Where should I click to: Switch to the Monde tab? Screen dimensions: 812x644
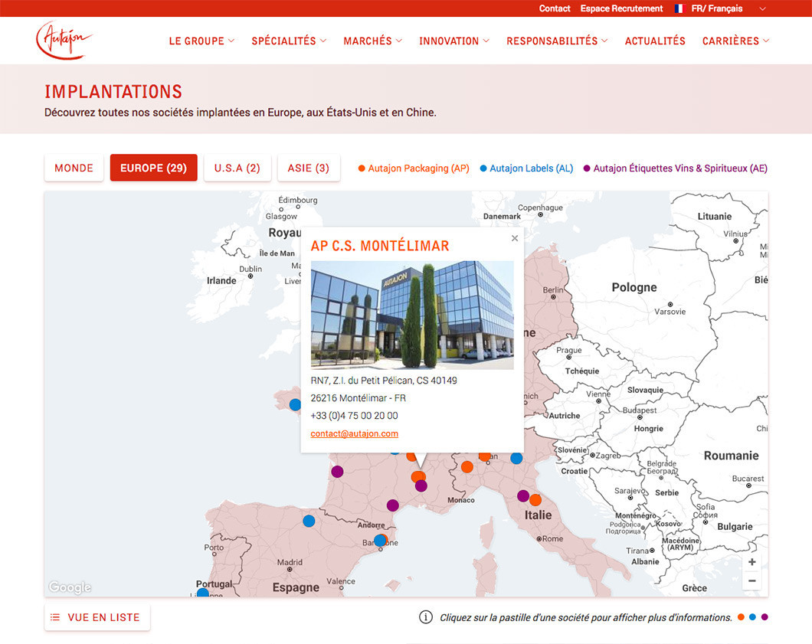point(74,168)
